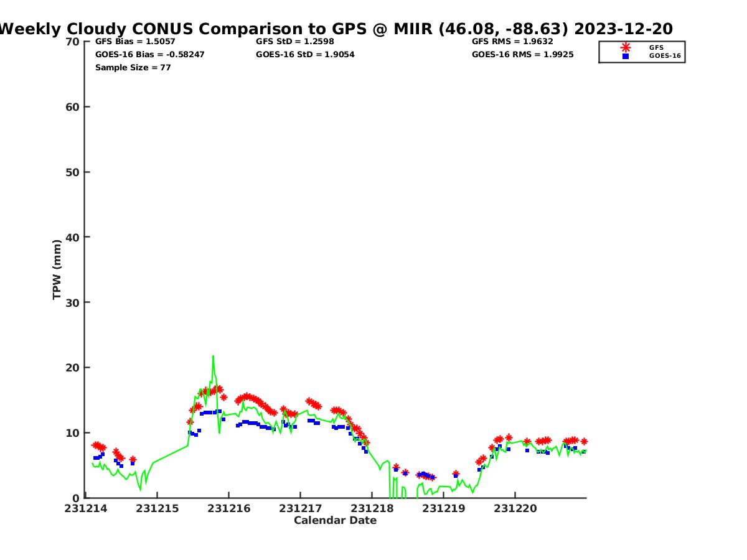Click the chart title text
Viewport: 747px width, 560px height.
(x=336, y=29)
